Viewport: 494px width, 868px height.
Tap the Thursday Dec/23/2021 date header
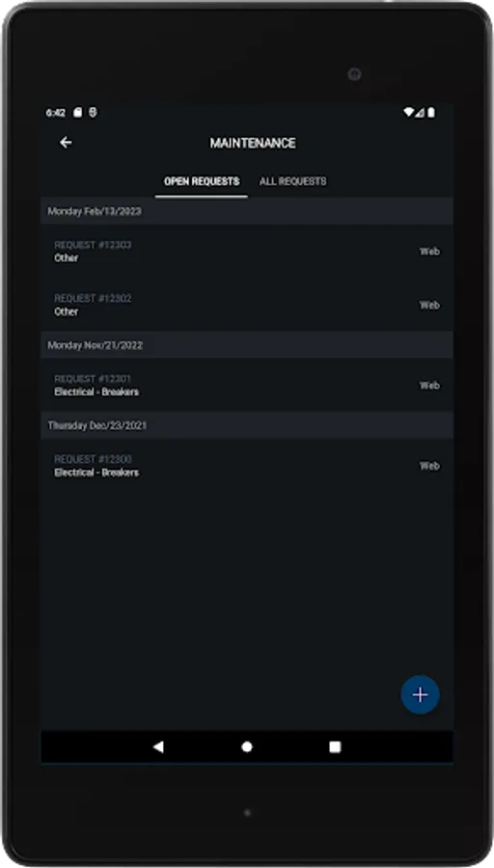click(247, 425)
